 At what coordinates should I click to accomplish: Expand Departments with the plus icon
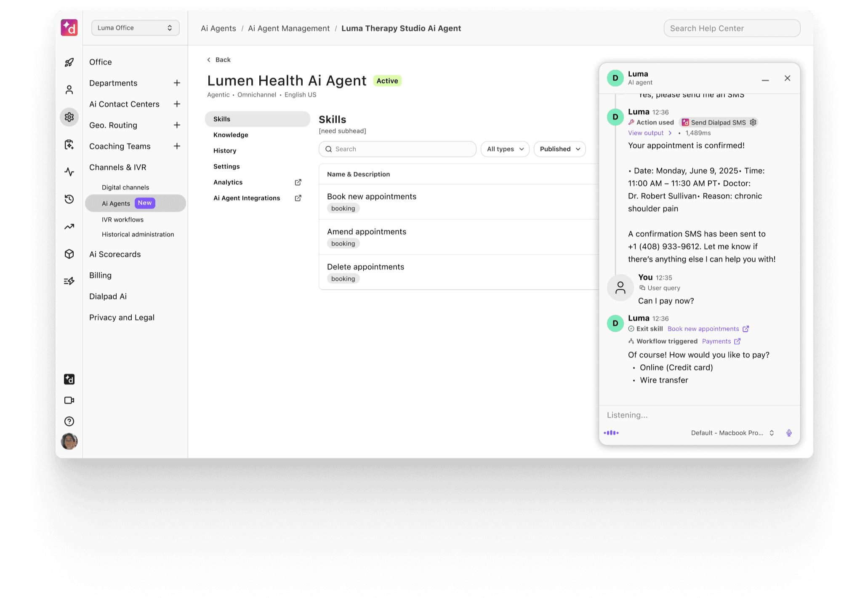pos(177,83)
